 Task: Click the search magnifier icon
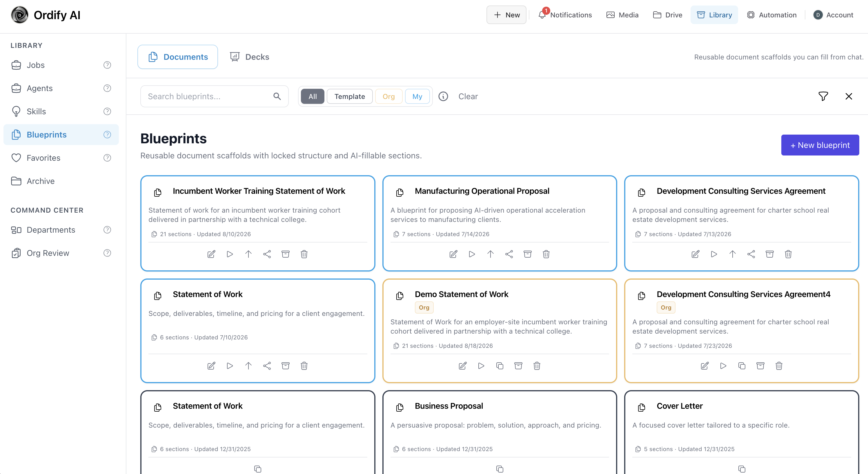[x=277, y=96]
